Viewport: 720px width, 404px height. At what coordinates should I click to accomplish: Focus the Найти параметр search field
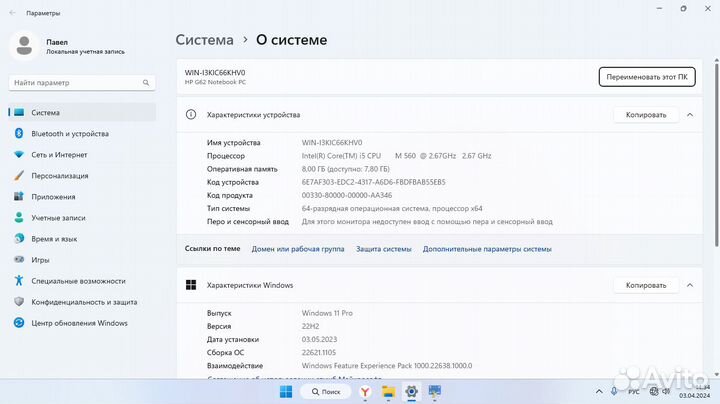(x=82, y=83)
